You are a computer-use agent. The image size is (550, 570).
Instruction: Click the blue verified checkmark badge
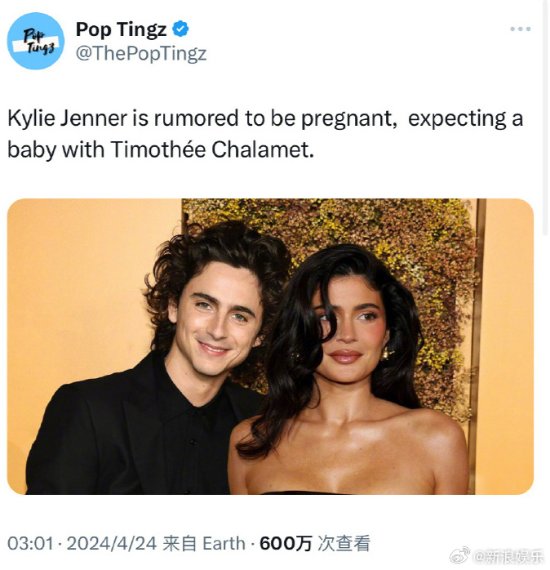pyautogui.click(x=181, y=29)
